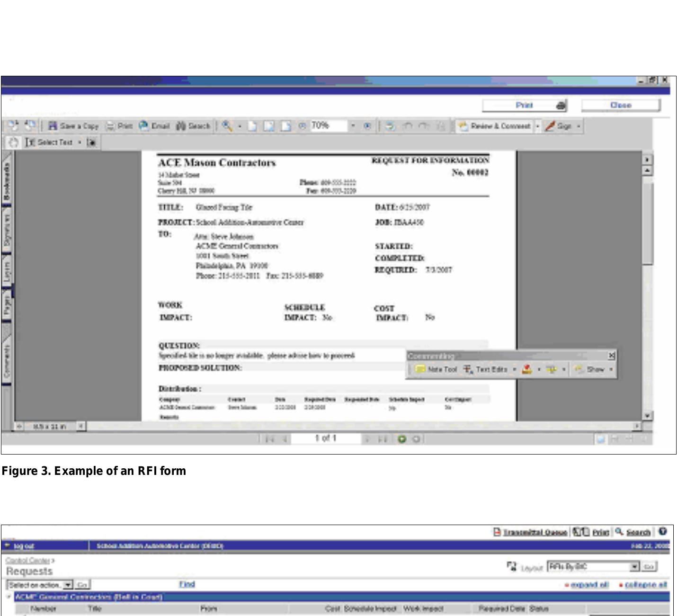
Task: Select the Note Tool in Commenting toolbar
Action: pos(436,369)
